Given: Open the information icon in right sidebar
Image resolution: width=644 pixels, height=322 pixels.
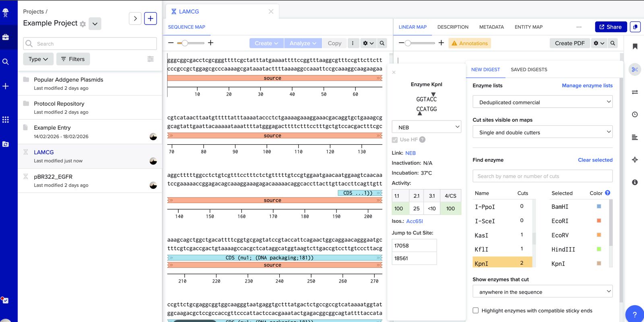Looking at the screenshot, I should coord(635,182).
